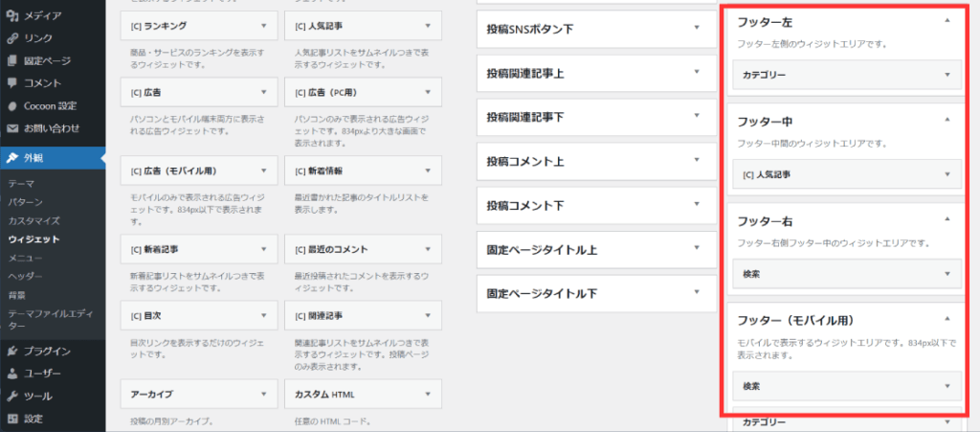This screenshot has width=980, height=432.
Task: Click the ツール wrench icon
Action: [x=13, y=396]
